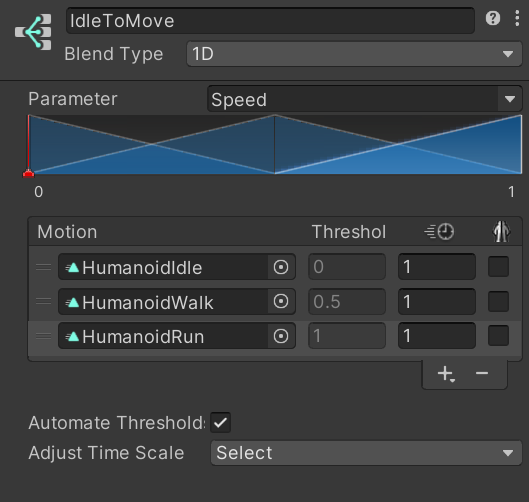The width and height of the screenshot is (529, 502).
Task: Open the three-dot component context menu
Action: [517, 18]
